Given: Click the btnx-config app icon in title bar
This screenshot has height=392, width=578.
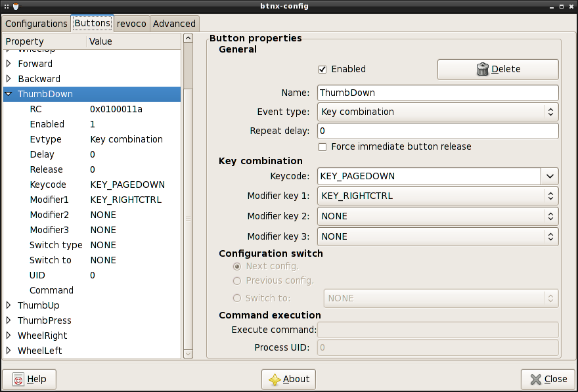Looking at the screenshot, I should [16, 7].
